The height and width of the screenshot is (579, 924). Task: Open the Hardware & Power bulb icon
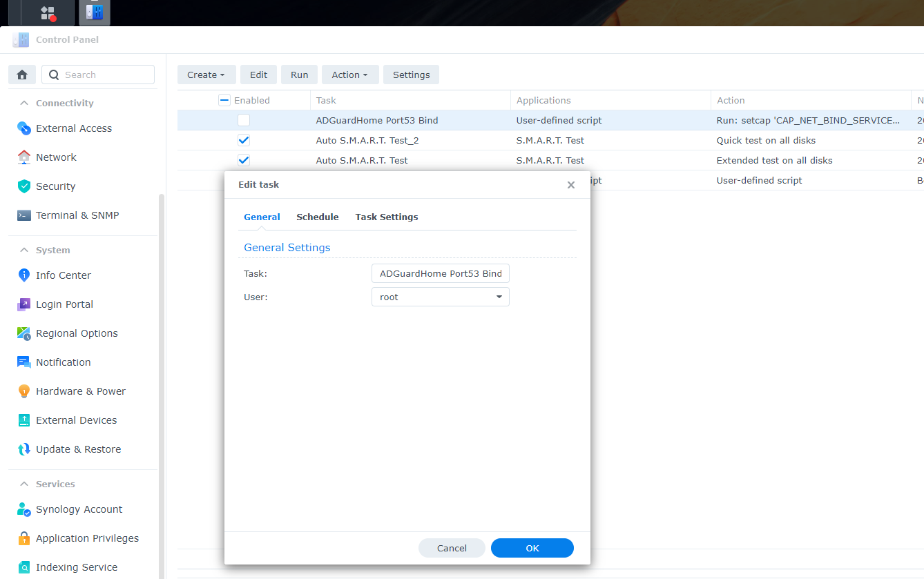(24, 391)
